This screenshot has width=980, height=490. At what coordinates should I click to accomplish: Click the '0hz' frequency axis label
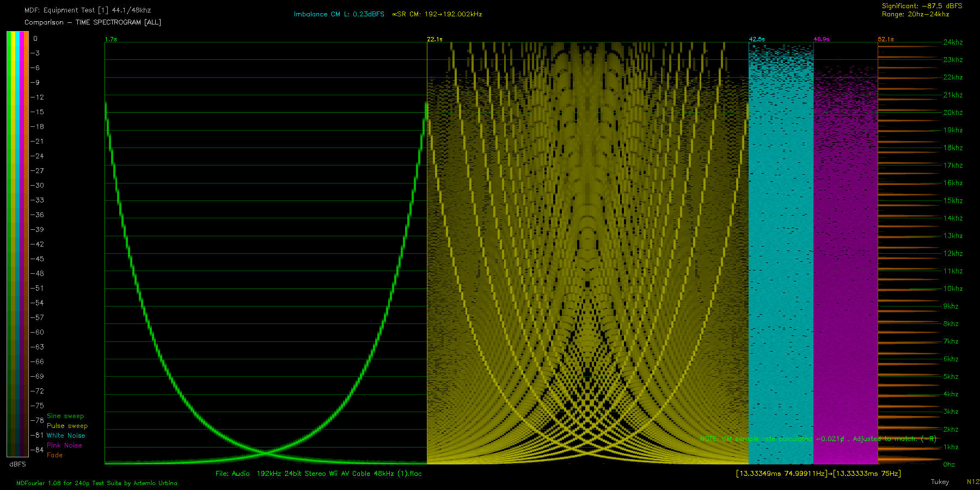pyautogui.click(x=949, y=465)
